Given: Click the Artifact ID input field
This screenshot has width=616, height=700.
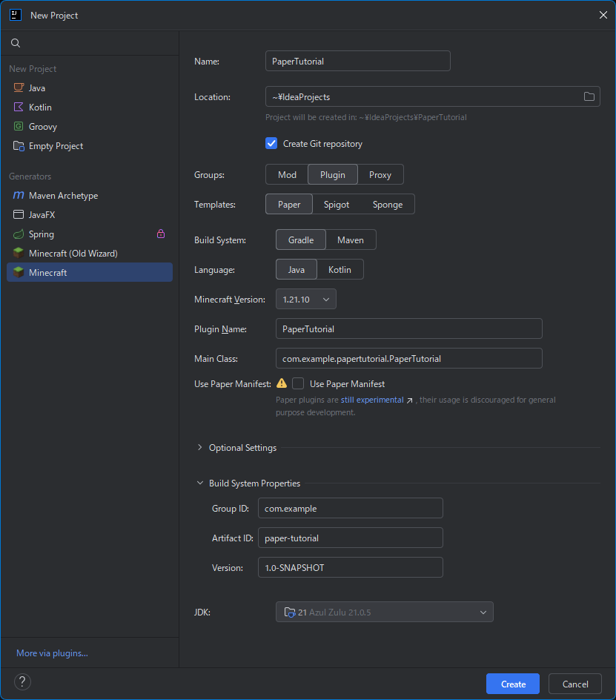Looking at the screenshot, I should coord(350,538).
